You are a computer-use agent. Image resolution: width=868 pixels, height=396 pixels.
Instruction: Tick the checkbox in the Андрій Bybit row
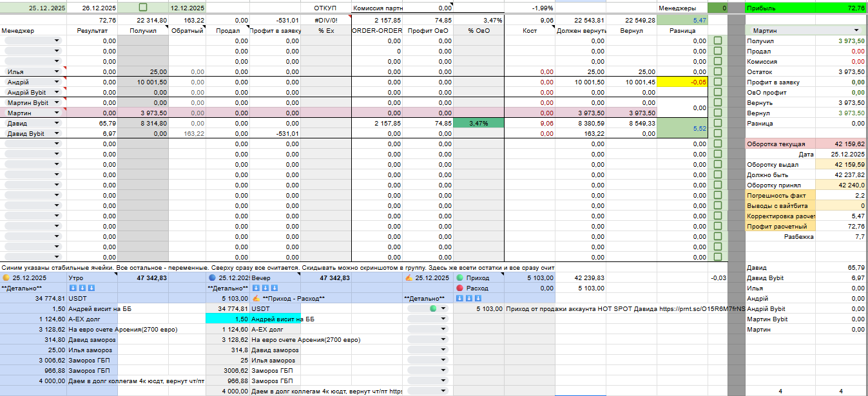(718, 92)
